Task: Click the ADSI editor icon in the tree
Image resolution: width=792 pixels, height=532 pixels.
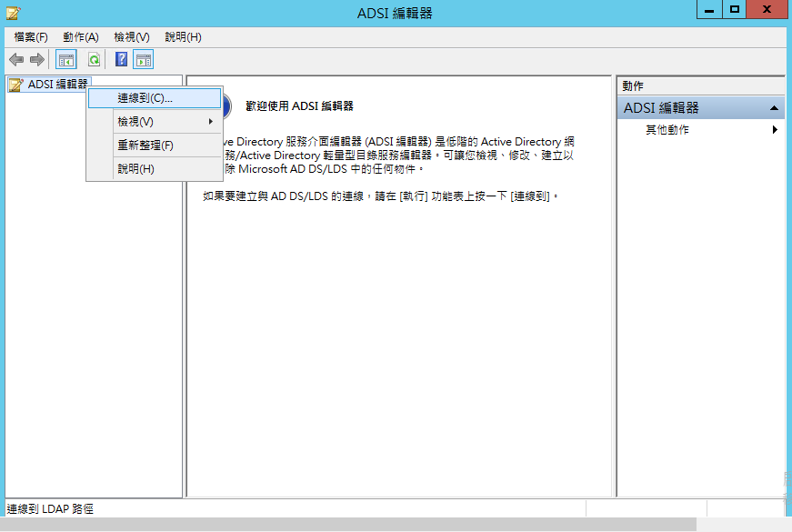Action: pos(16,85)
